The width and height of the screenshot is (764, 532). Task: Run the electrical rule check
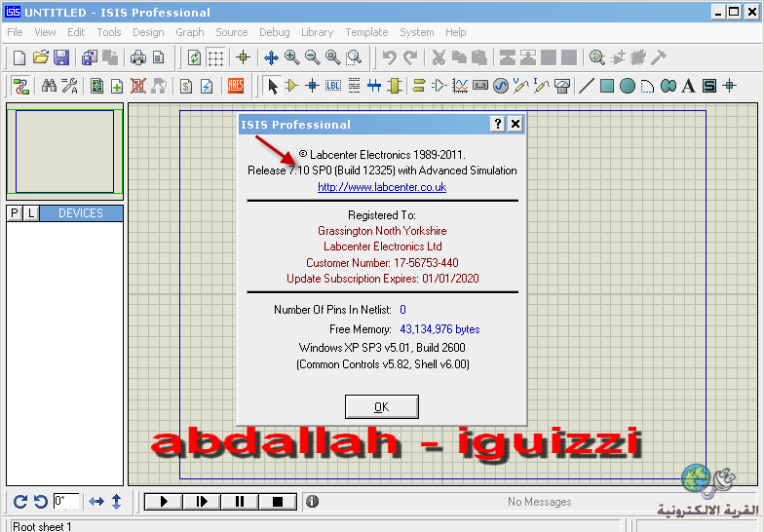(x=207, y=87)
